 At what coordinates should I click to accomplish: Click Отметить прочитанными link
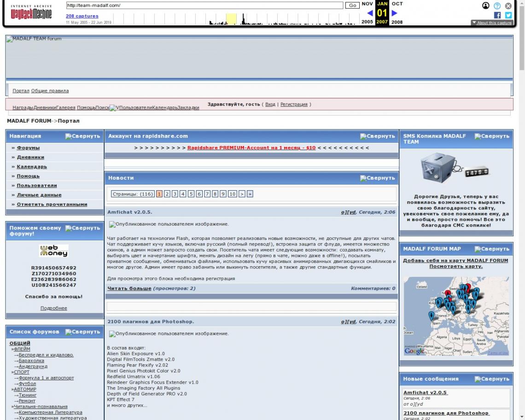(x=52, y=204)
